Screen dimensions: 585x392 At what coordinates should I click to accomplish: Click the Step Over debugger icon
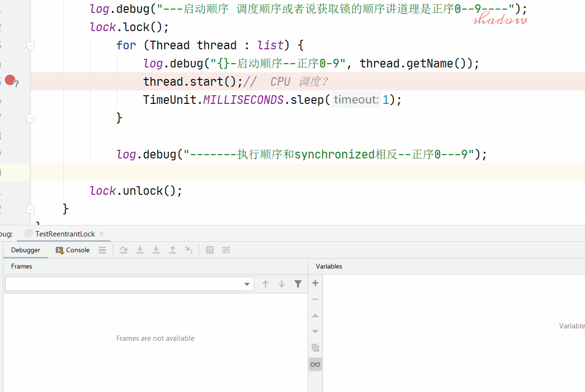(124, 250)
